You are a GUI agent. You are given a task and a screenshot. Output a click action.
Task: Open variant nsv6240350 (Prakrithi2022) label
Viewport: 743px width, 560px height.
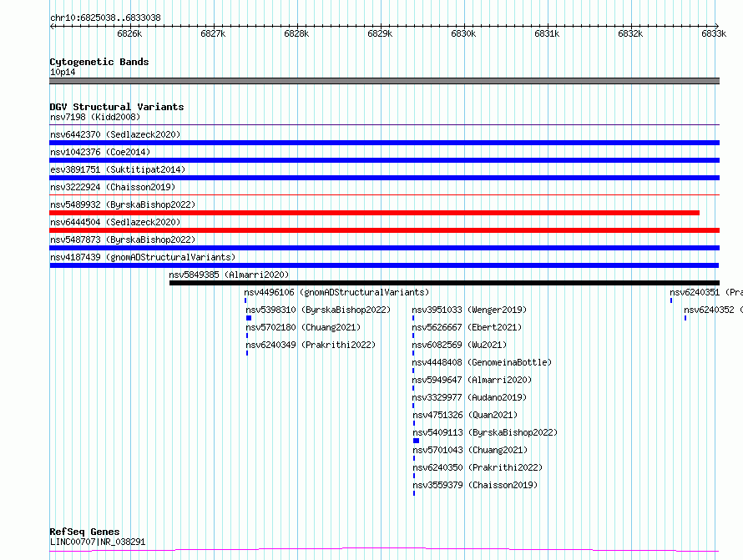pos(478,467)
